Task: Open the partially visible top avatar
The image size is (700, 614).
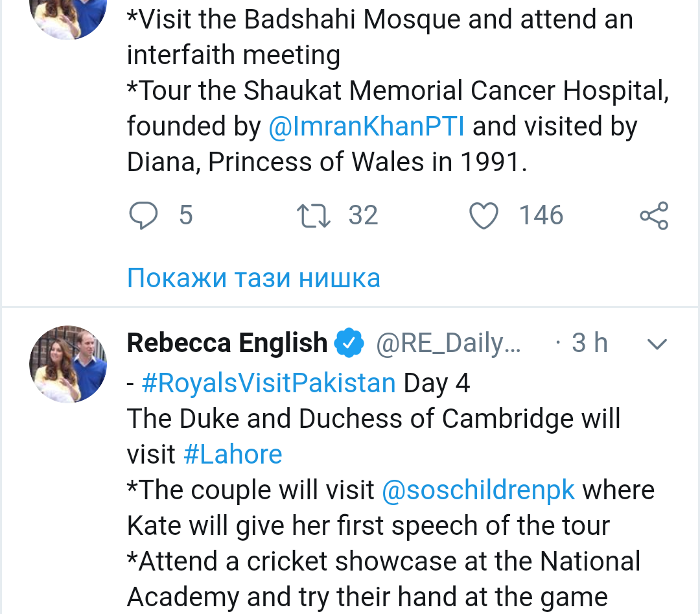Action: point(68,16)
